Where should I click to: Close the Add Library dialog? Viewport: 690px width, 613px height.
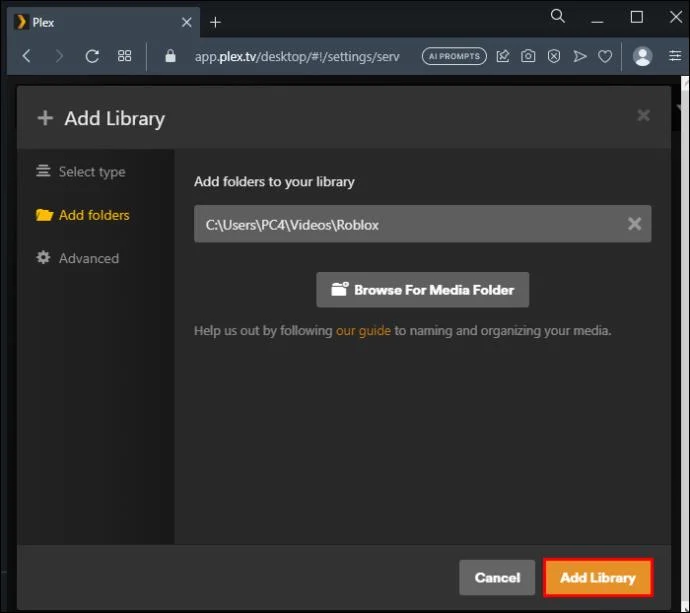point(643,116)
